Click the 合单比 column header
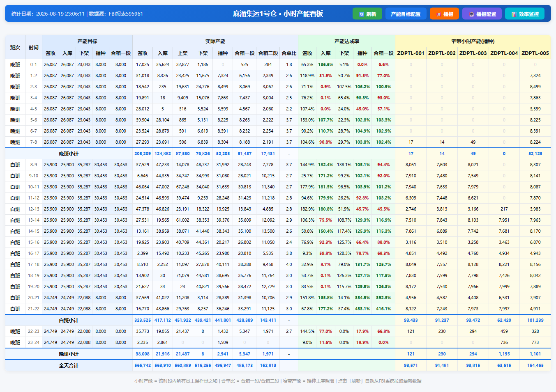 coord(289,53)
